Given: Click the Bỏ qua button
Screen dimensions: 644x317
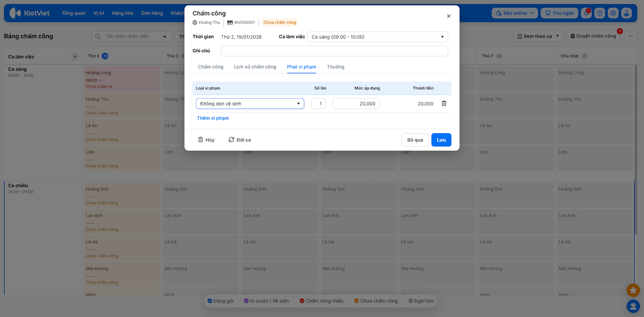Looking at the screenshot, I should (415, 140).
